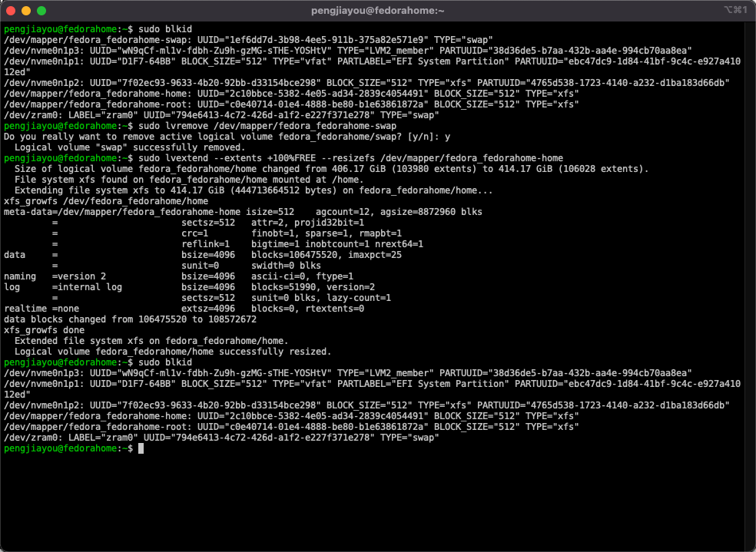Maximize the terminal using the green button

click(x=41, y=11)
